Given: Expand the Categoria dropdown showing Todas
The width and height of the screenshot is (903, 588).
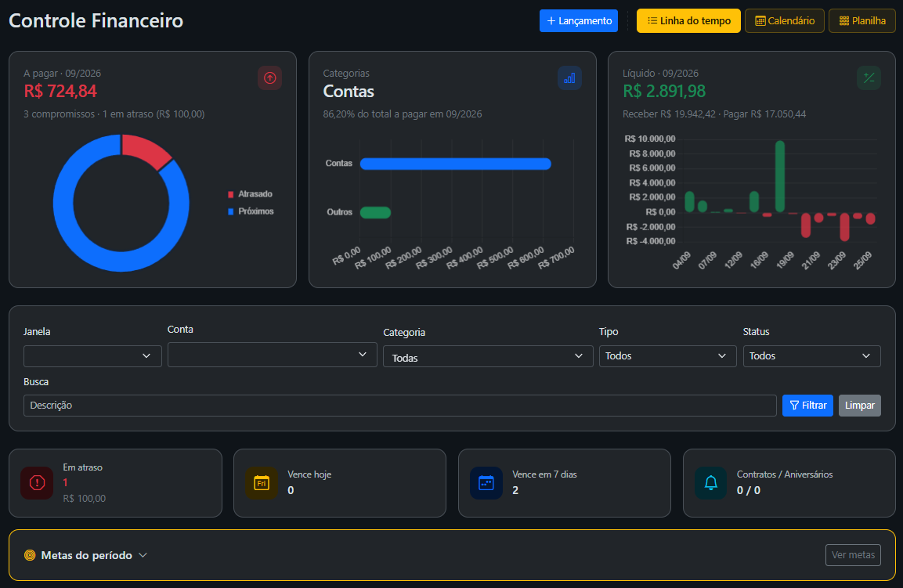Looking at the screenshot, I should click(x=488, y=356).
